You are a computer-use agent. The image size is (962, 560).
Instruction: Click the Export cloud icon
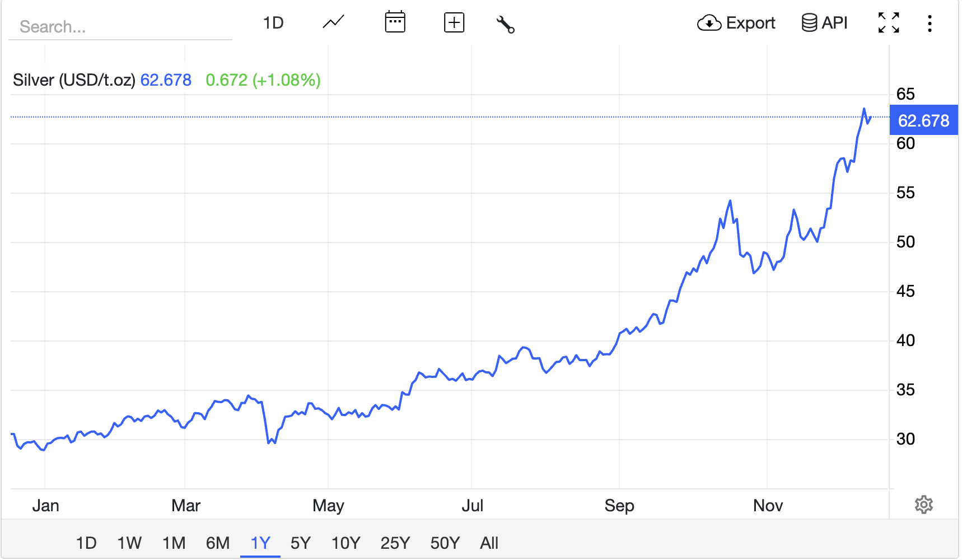pyautogui.click(x=709, y=24)
